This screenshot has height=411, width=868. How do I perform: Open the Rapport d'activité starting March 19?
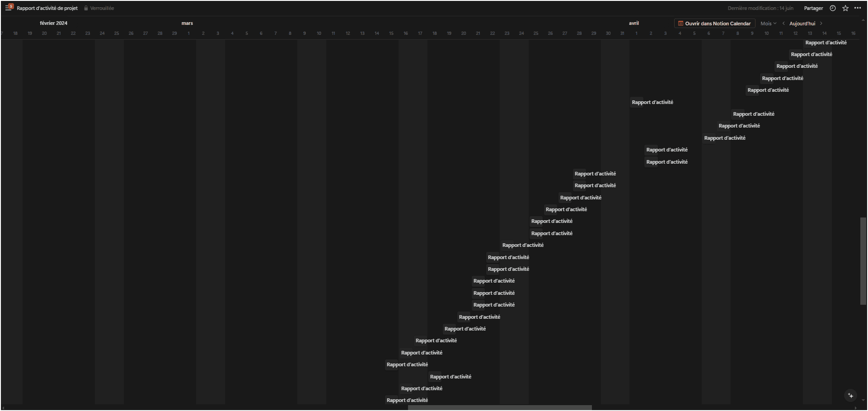[x=465, y=329]
